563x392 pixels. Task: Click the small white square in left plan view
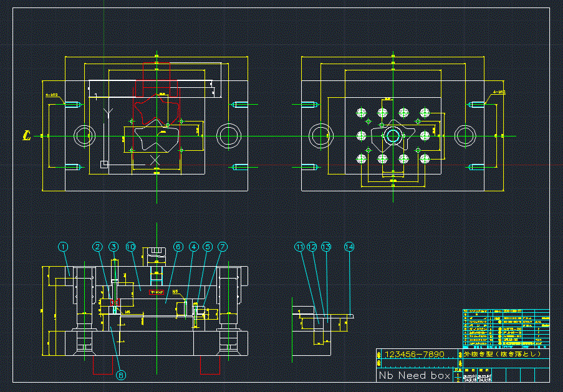[x=103, y=165]
